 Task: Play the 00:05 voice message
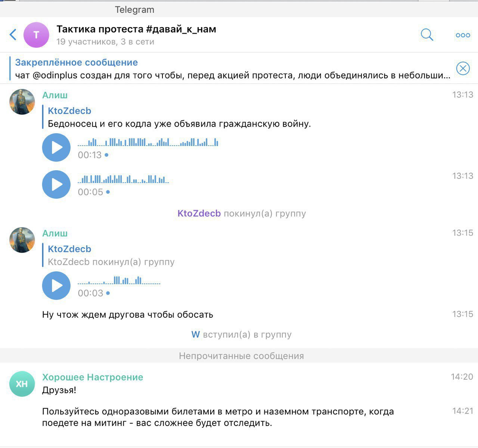tap(56, 184)
